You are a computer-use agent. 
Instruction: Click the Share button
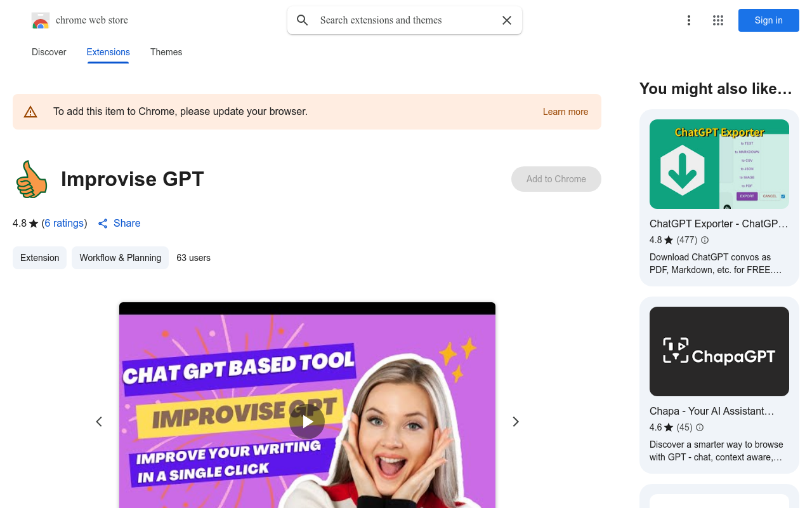(x=119, y=224)
